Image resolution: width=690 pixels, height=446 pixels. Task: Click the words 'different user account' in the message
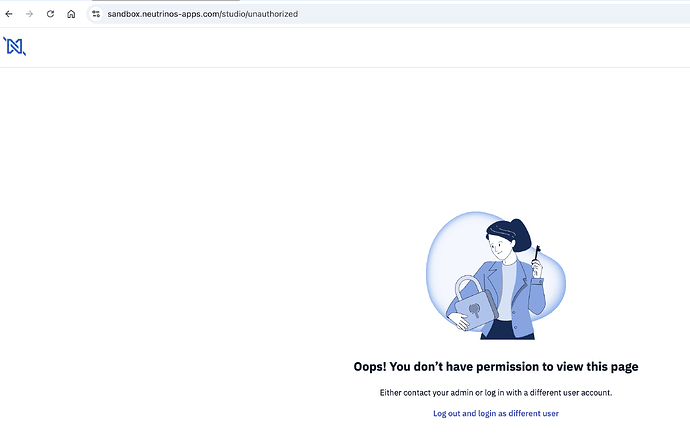pos(570,392)
